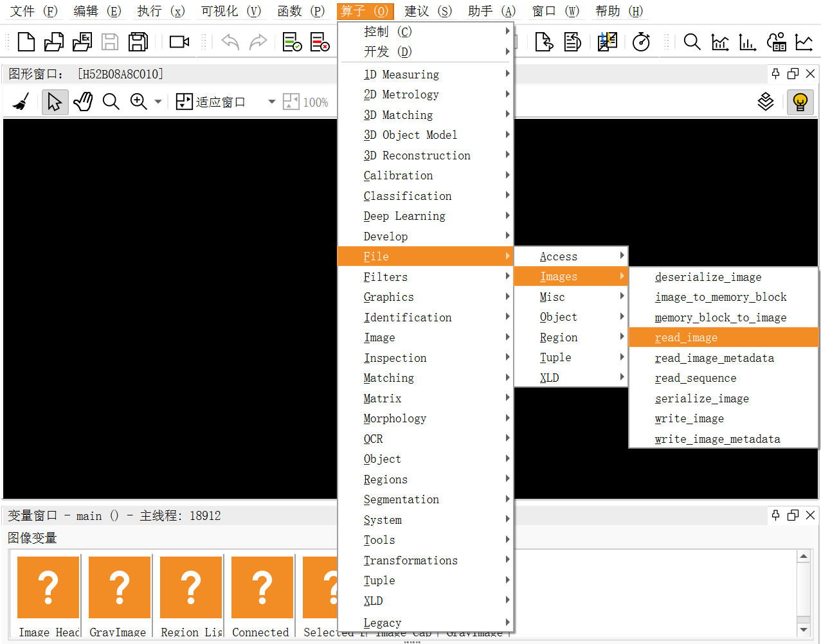Create a new program with the blank page icon

26,42
